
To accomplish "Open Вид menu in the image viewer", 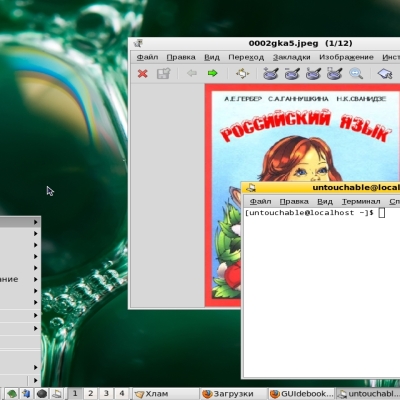I will [212, 57].
